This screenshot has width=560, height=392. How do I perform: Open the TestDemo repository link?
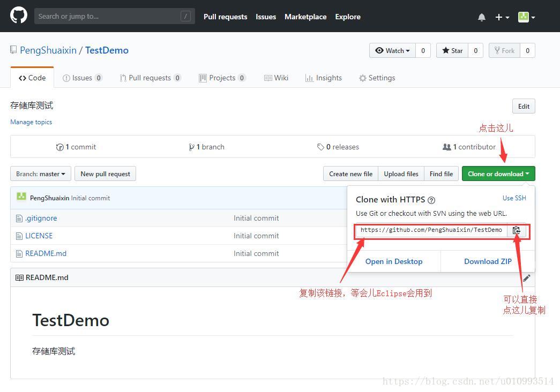coord(107,50)
